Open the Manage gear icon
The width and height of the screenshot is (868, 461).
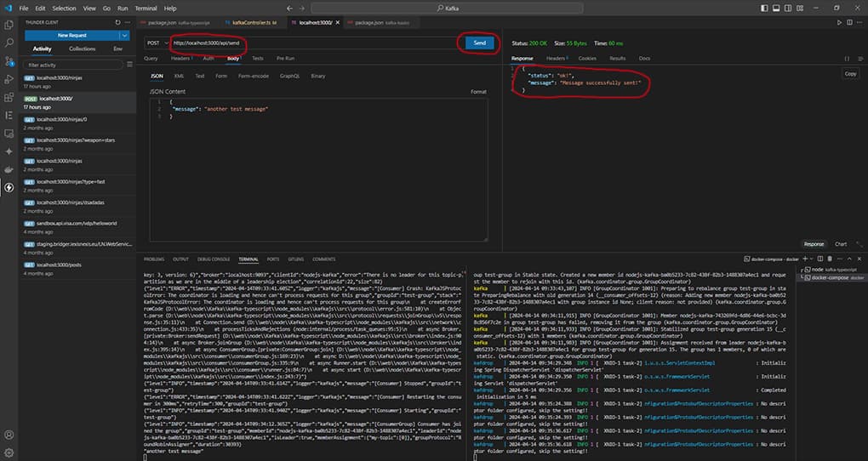coord(9,452)
